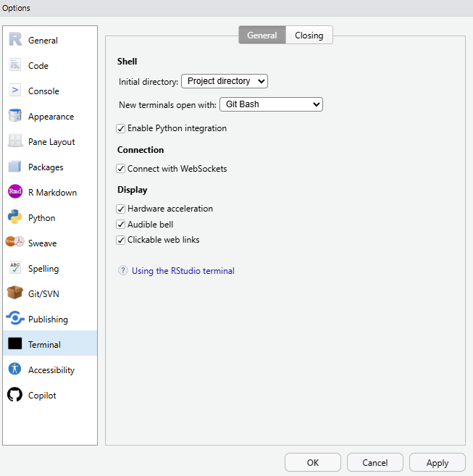473x476 pixels.
Task: Click the Options window title
Action: point(16,8)
